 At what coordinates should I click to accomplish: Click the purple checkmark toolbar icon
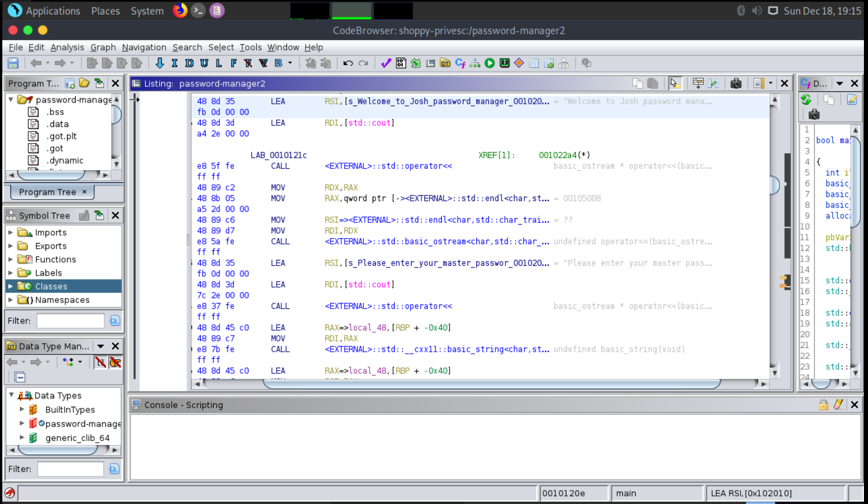[385, 63]
